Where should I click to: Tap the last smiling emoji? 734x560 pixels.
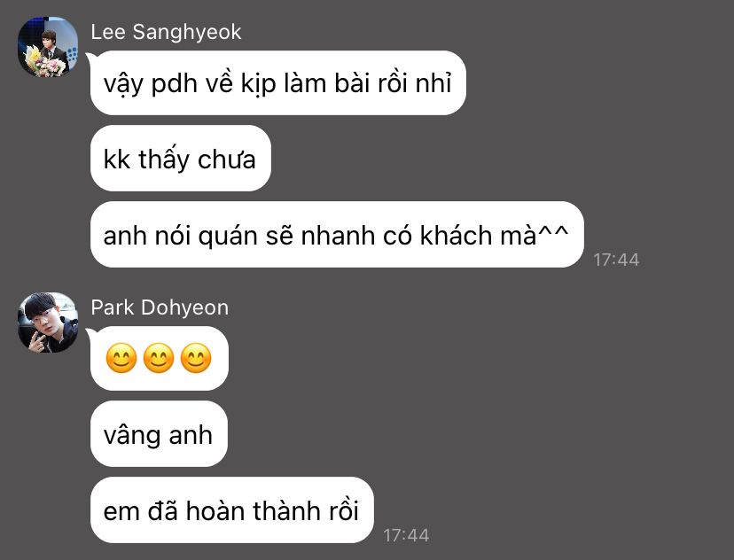pyautogui.click(x=196, y=358)
